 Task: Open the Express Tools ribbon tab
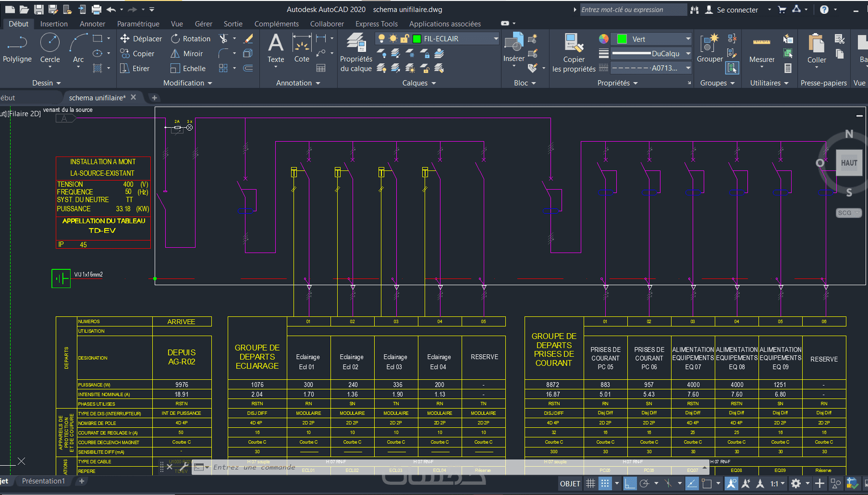[x=376, y=24]
